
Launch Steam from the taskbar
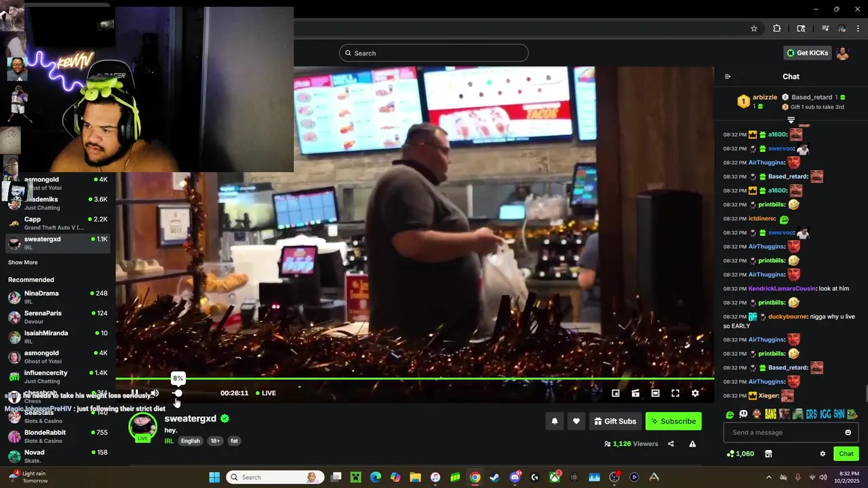coord(494,477)
